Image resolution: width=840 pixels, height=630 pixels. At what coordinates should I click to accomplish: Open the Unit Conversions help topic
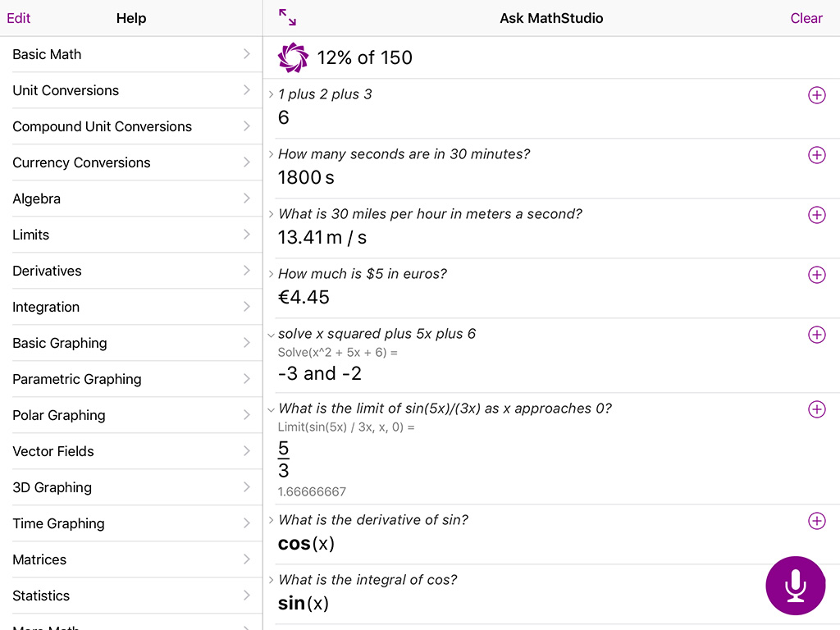coord(131,90)
